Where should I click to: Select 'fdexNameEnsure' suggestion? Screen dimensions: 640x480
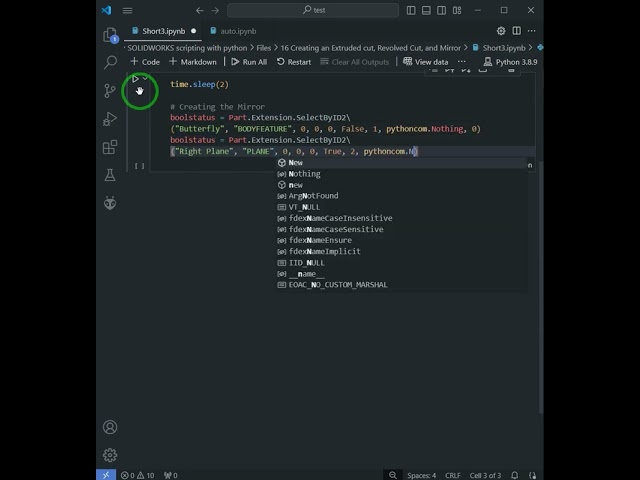(402, 240)
